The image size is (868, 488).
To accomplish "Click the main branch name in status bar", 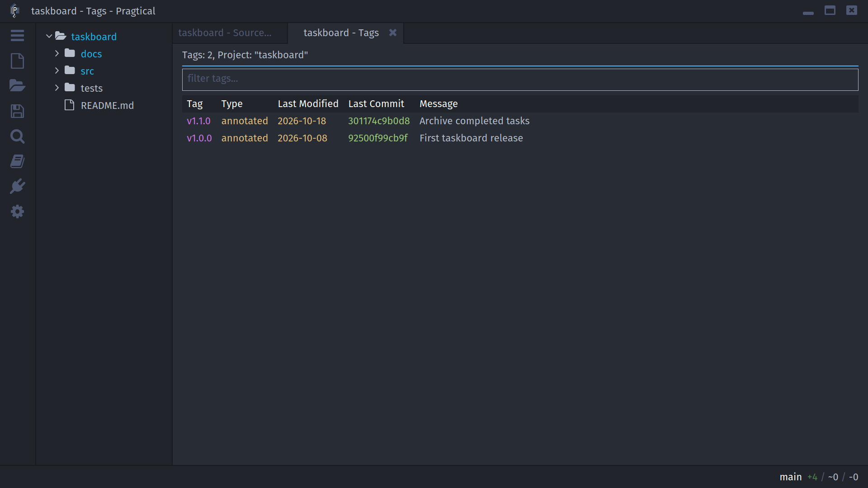I will tap(790, 477).
